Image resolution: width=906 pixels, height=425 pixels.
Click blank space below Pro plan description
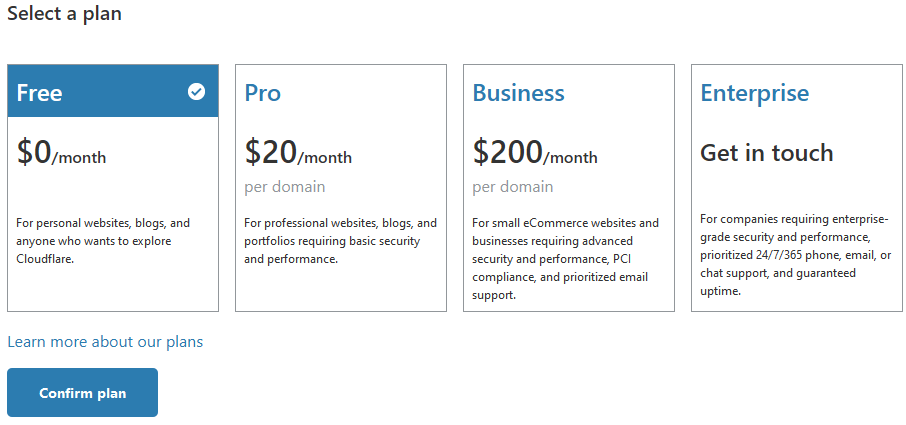coord(340,288)
